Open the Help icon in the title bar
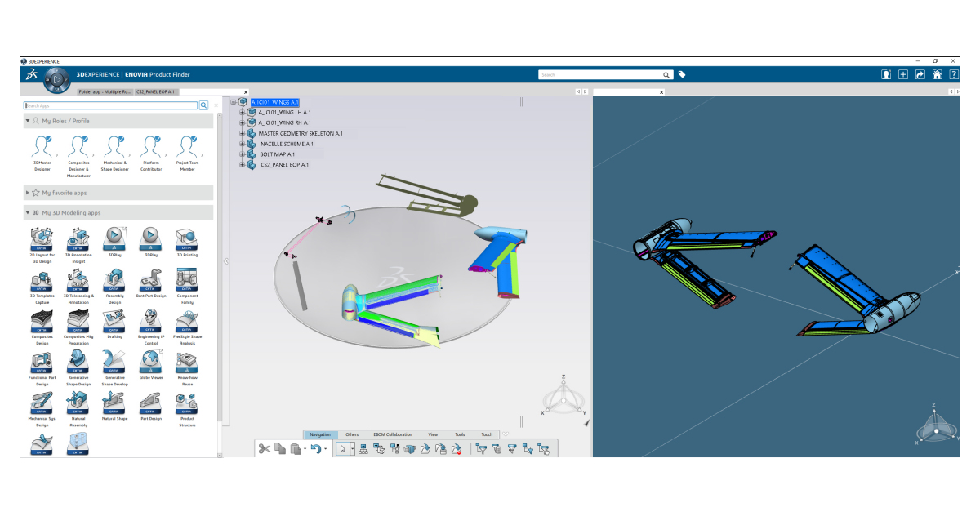 tap(952, 73)
